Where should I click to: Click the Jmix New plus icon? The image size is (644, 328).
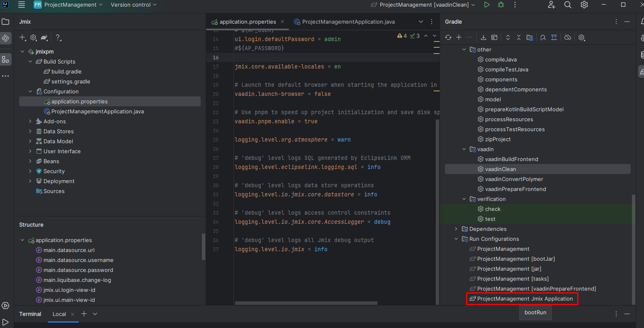click(x=22, y=38)
